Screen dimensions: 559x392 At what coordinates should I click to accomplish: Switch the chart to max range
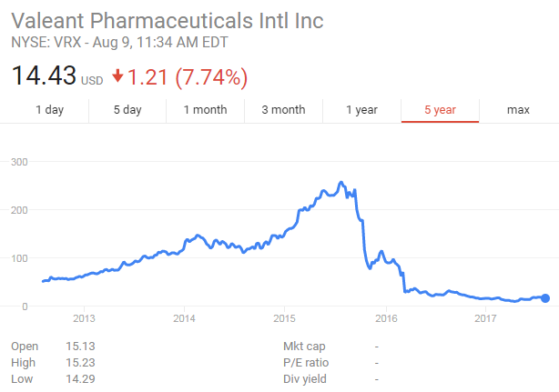(518, 110)
